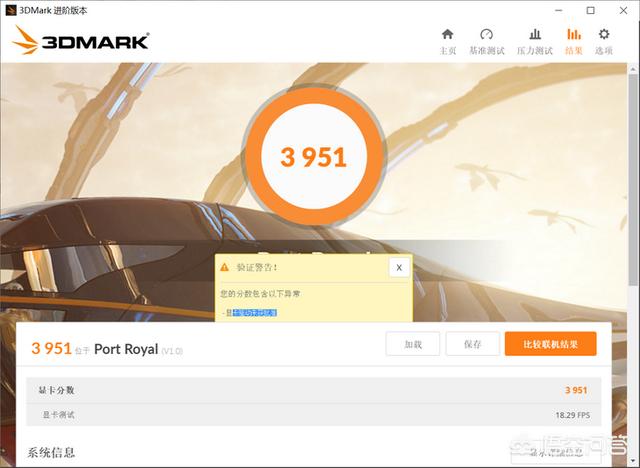640x468 pixels.
Task: Click the Port Royal test title
Action: pos(126,349)
